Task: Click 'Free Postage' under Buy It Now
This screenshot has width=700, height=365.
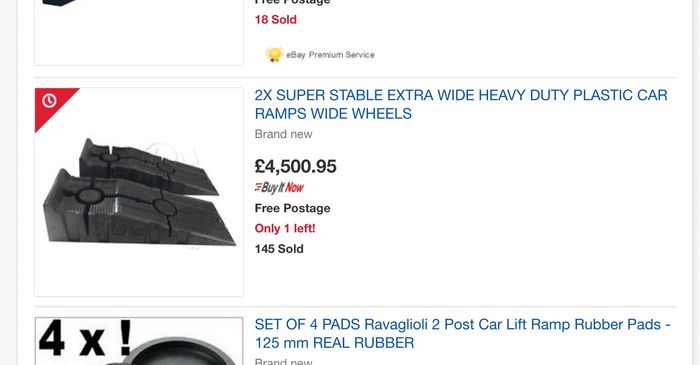Action: click(x=292, y=208)
